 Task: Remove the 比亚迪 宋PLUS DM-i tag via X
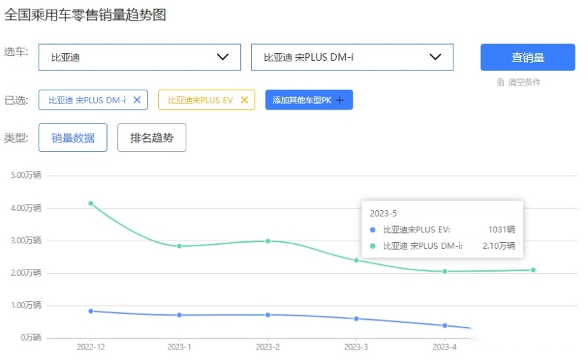(x=137, y=100)
